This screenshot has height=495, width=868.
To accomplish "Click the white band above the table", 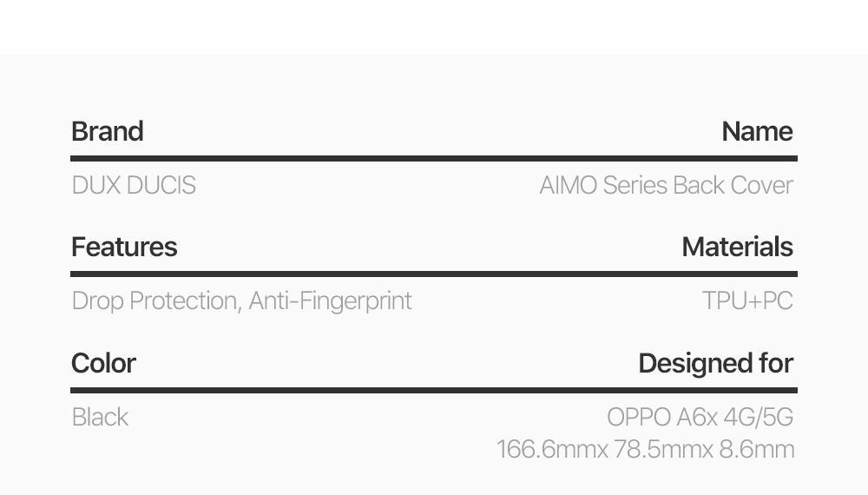I will tap(434, 26).
